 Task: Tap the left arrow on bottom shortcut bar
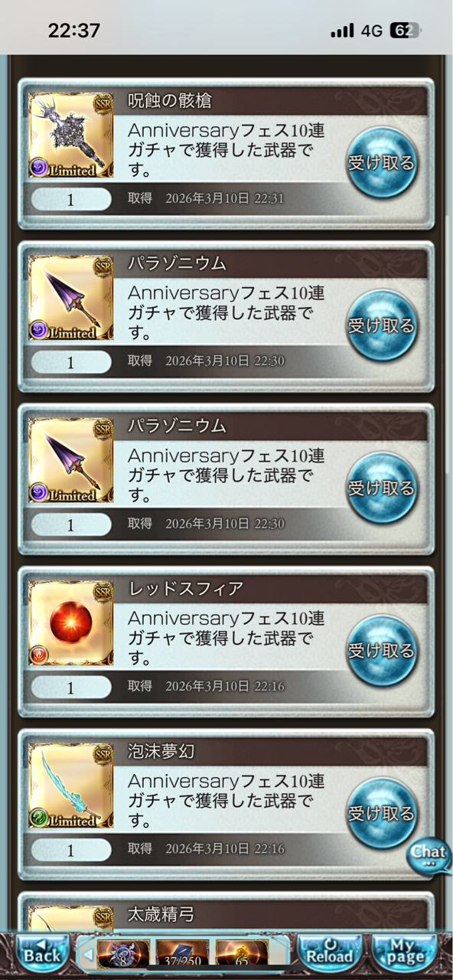(x=87, y=955)
